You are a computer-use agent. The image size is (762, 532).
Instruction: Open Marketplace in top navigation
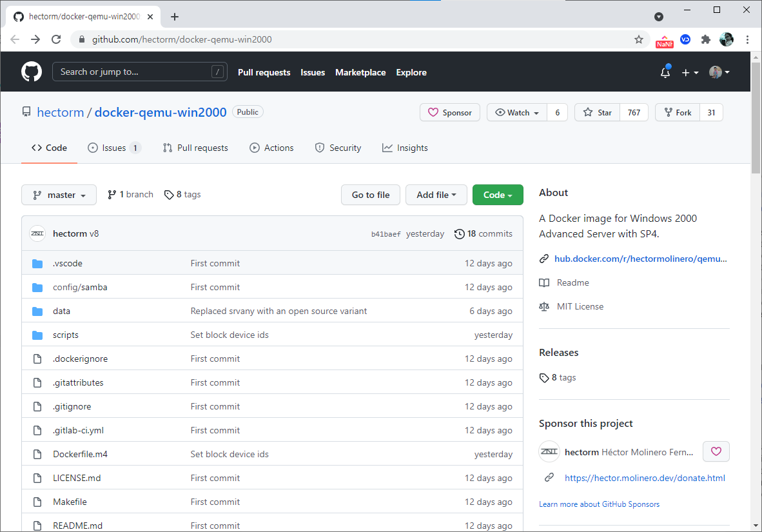[360, 72]
